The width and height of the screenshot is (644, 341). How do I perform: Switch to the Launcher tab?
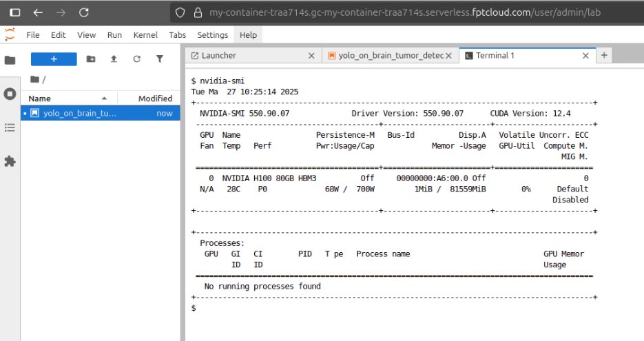(x=253, y=56)
